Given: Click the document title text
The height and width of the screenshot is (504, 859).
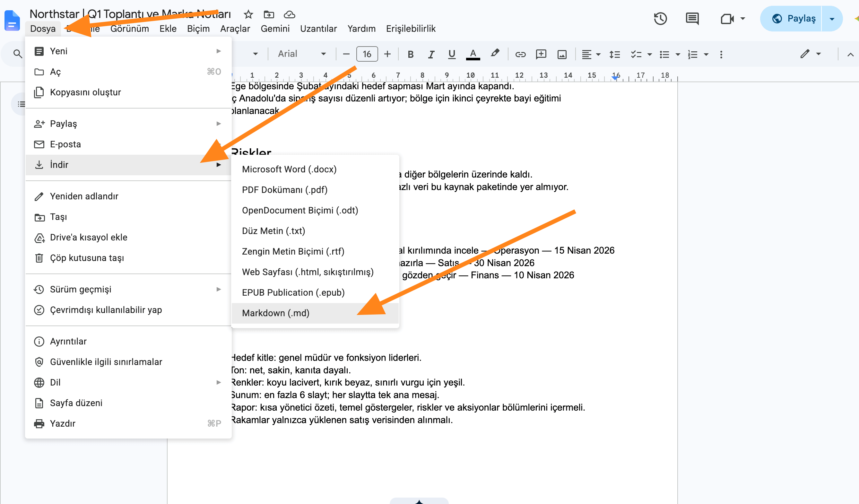Looking at the screenshot, I should pos(130,14).
